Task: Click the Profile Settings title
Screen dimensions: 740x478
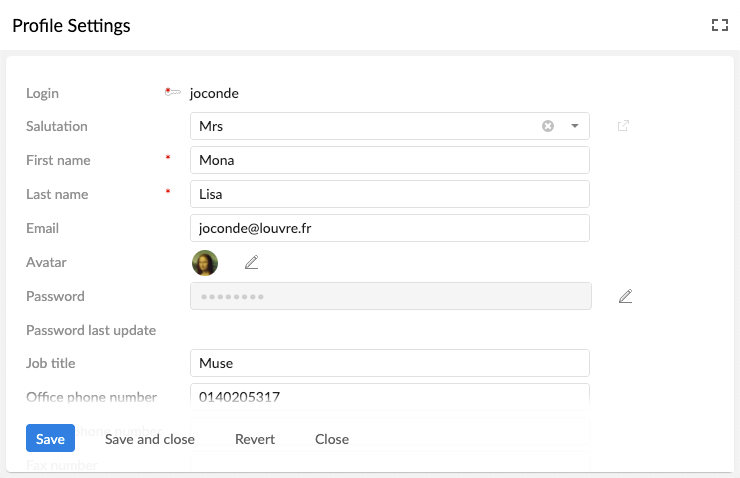Action: tap(71, 26)
